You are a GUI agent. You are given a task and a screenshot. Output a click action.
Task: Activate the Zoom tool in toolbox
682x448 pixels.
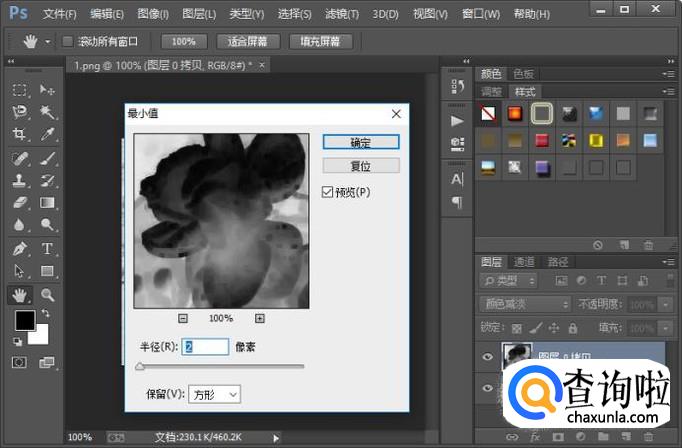[47, 295]
